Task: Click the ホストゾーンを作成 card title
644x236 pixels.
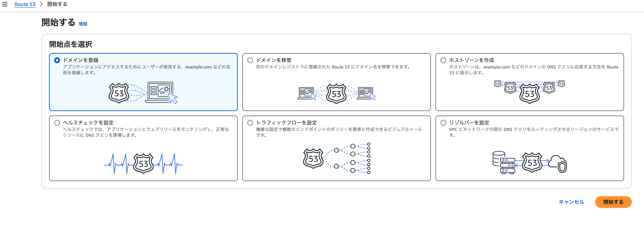Action: point(471,60)
